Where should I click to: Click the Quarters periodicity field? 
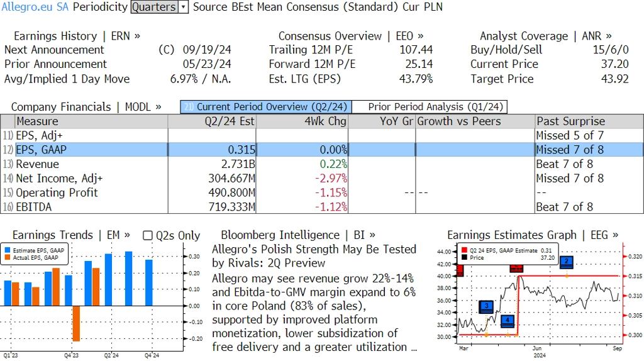pyautogui.click(x=155, y=7)
